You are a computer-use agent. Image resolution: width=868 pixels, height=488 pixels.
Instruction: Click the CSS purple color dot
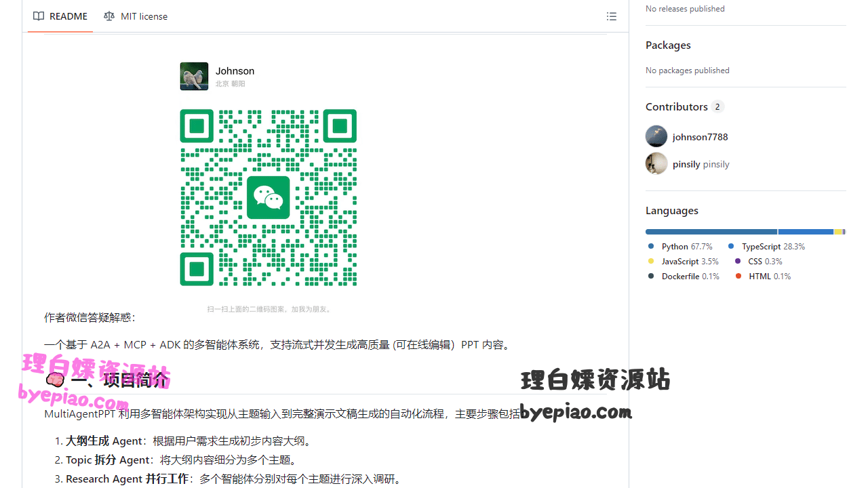coord(738,262)
